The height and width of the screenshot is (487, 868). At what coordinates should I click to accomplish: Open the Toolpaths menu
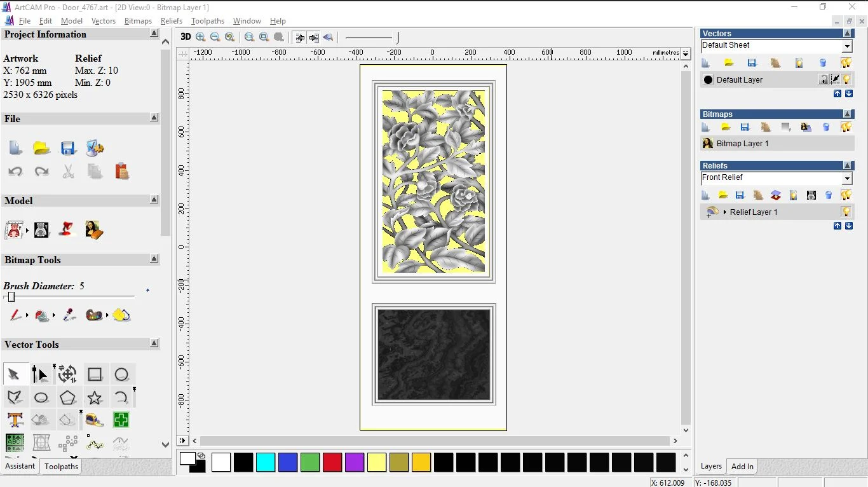[208, 21]
